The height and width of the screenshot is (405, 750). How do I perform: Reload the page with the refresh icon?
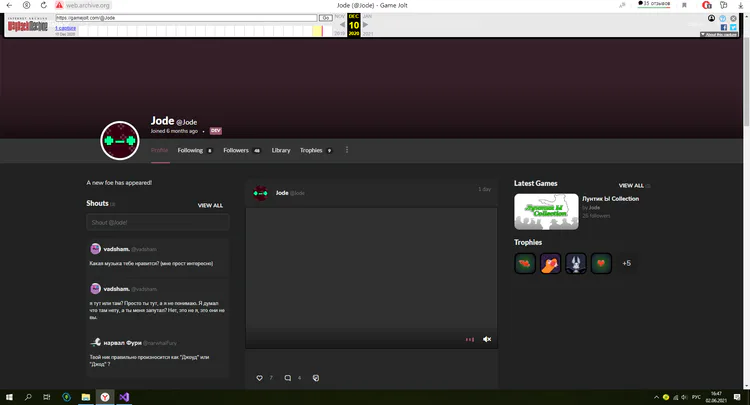[x=44, y=5]
